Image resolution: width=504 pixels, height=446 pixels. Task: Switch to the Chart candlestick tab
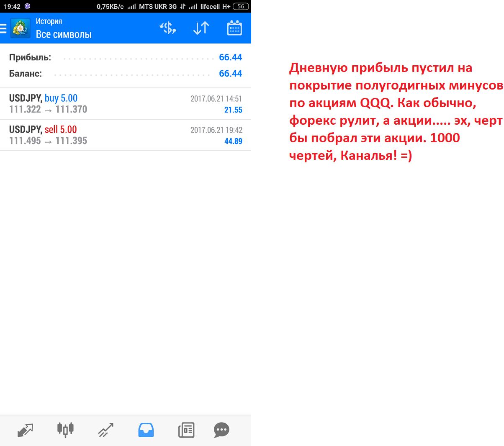[x=65, y=430]
